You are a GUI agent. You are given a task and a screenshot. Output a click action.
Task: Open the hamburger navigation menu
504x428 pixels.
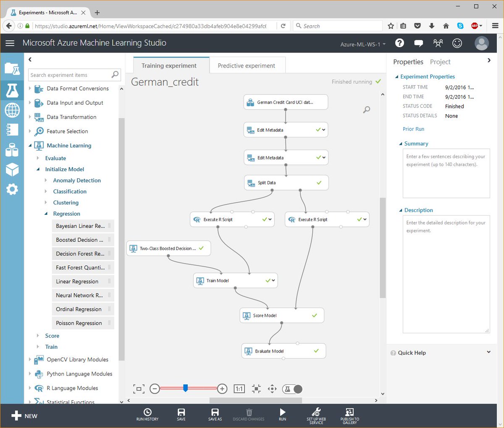pyautogui.click(x=10, y=43)
